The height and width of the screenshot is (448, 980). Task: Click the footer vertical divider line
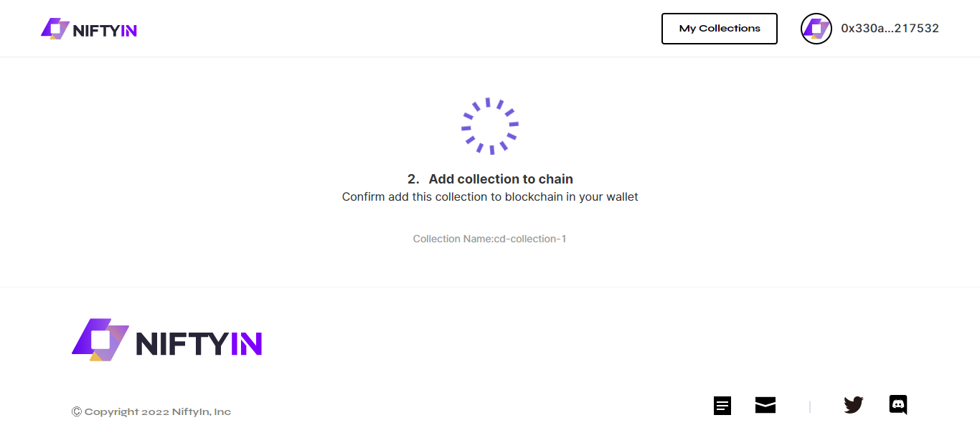click(810, 406)
